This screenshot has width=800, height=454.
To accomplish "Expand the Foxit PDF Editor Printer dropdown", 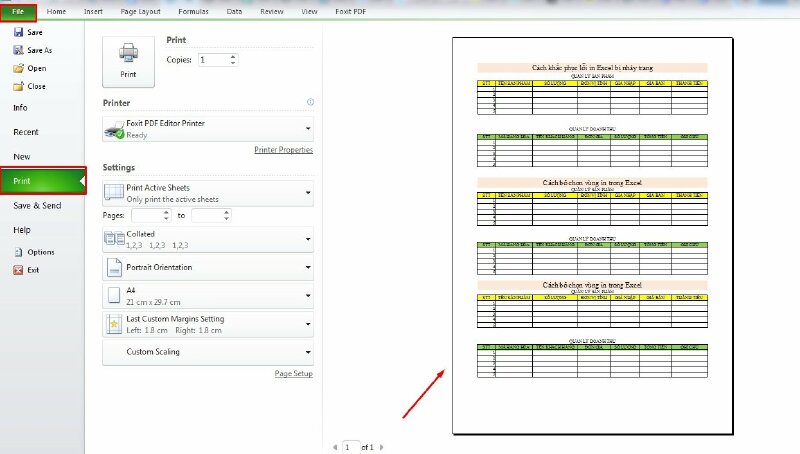I will [x=307, y=129].
